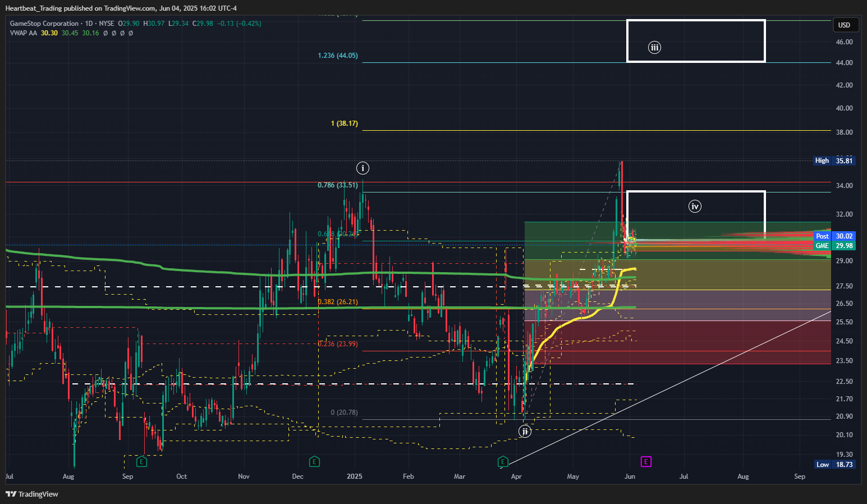Viewport: 867px width, 504px height.
Task: Click the 1 (38.17) Fibonacci label
Action: tap(345, 123)
